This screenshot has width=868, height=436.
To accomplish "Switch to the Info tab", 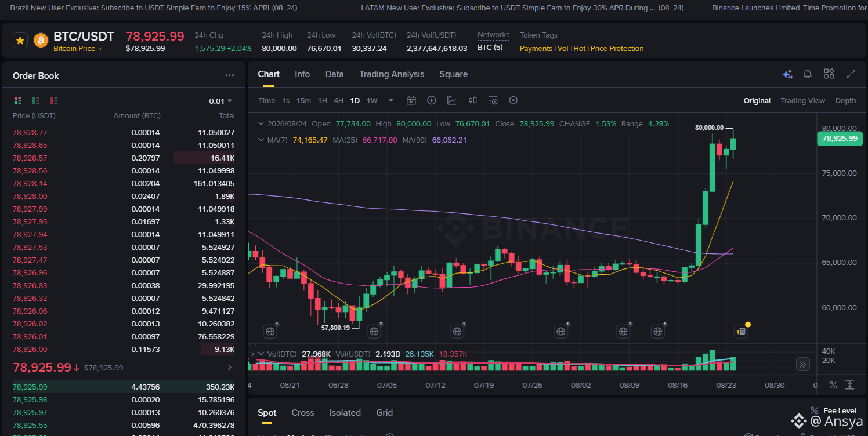I will click(x=302, y=74).
